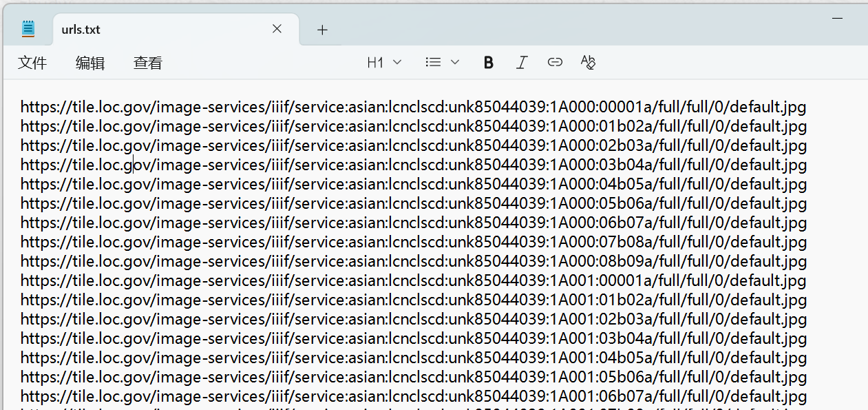
Task: Toggle bold formatting
Action: (489, 63)
